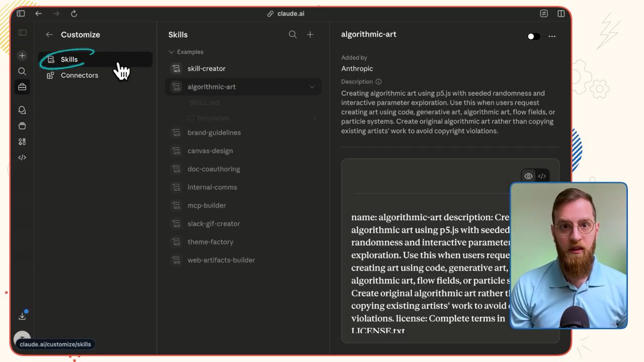Viewport: 644px width, 362px height.
Task: Go back using the browser back arrow
Action: click(x=38, y=14)
